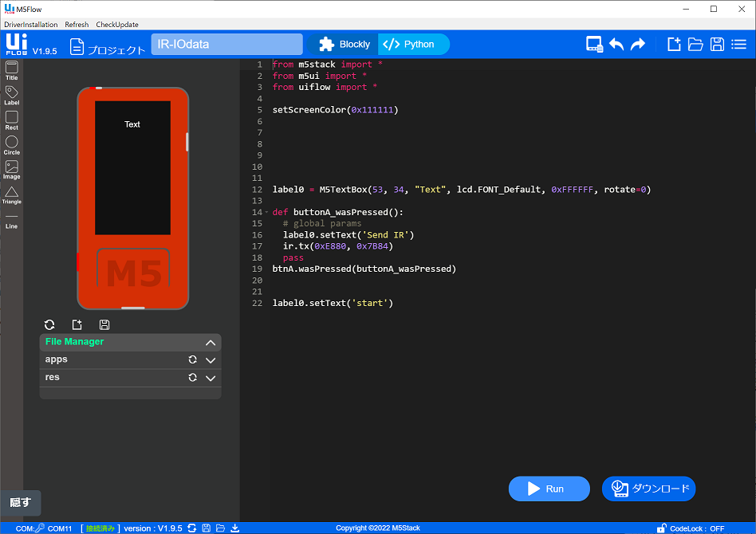Viewport: 756px width, 534px height.
Task: Add new file icon below M5 preview
Action: pyautogui.click(x=77, y=324)
